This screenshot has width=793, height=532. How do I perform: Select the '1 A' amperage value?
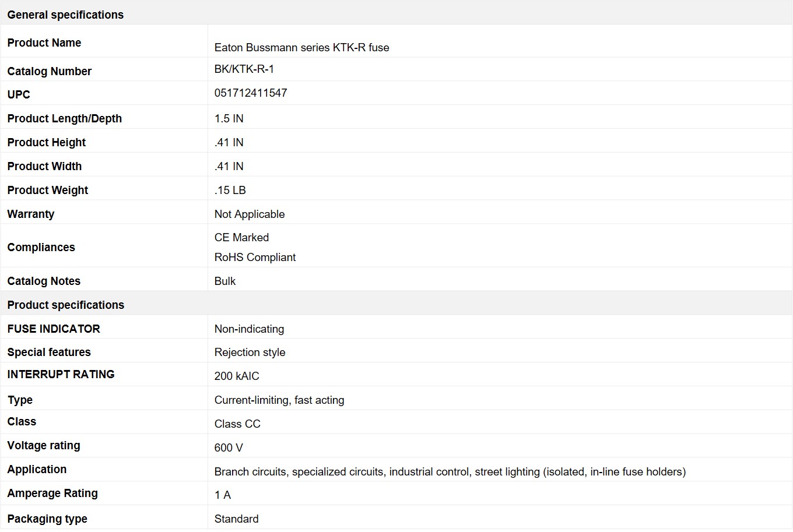coord(223,495)
